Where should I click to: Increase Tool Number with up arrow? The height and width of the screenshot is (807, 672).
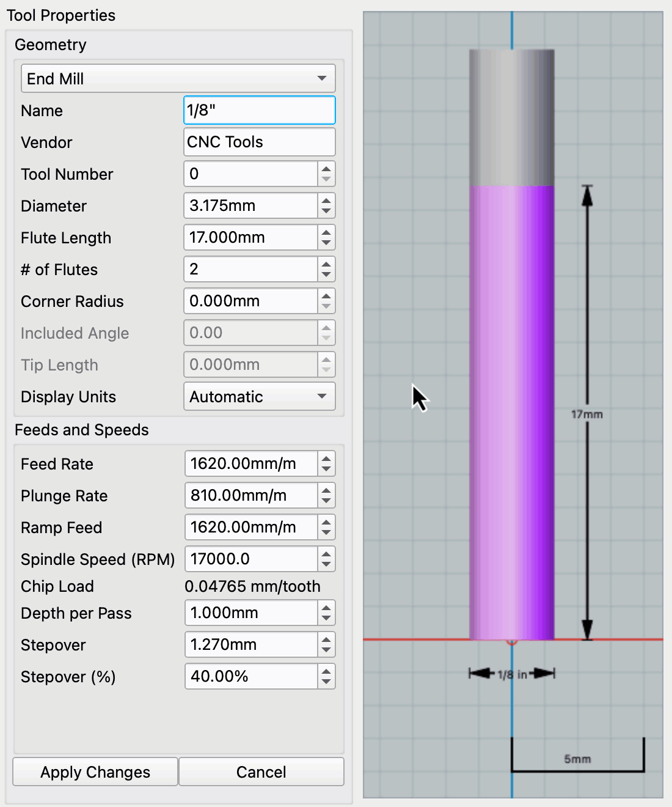click(326, 169)
